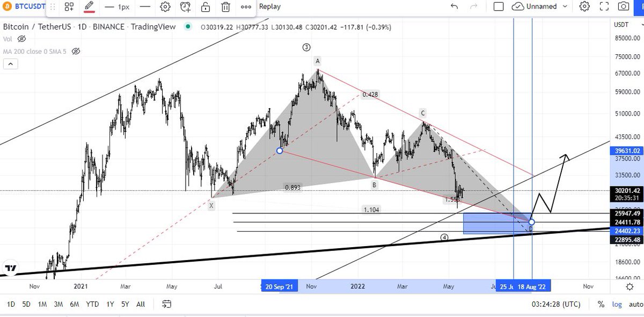
Task: Select the 5D time range
Action: tap(26, 304)
